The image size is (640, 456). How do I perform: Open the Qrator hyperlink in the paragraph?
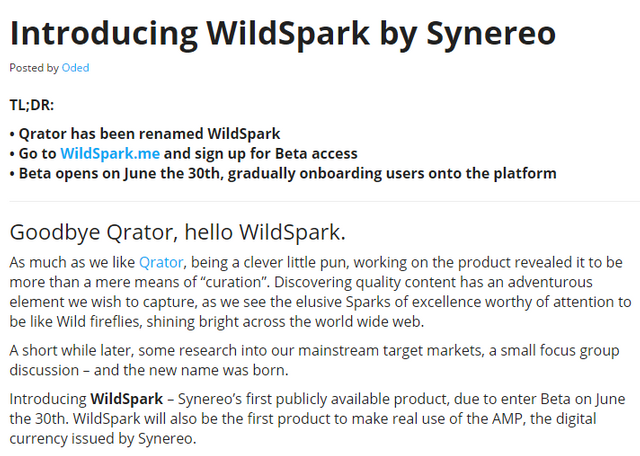click(160, 262)
